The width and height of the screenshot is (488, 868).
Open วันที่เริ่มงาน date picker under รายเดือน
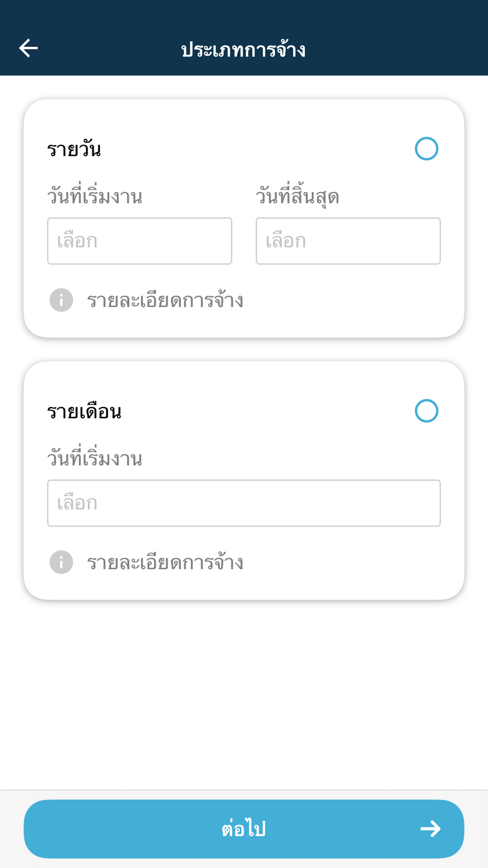point(244,503)
